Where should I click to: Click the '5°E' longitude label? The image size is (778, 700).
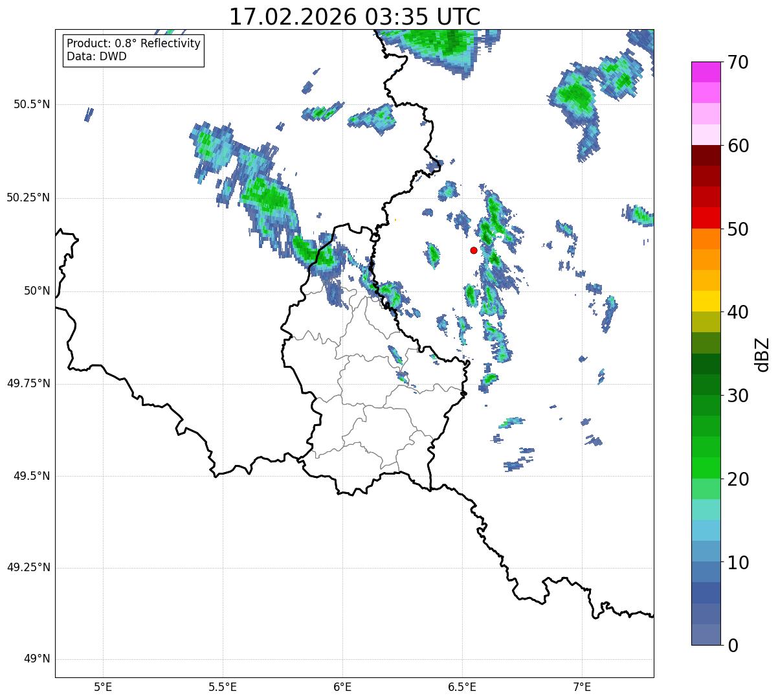point(103,686)
